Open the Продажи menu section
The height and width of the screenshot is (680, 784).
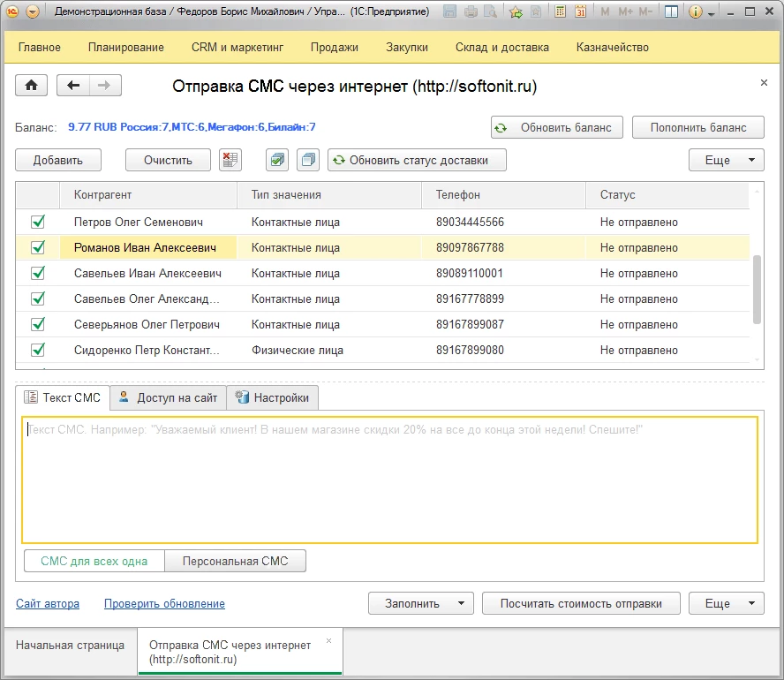(336, 48)
